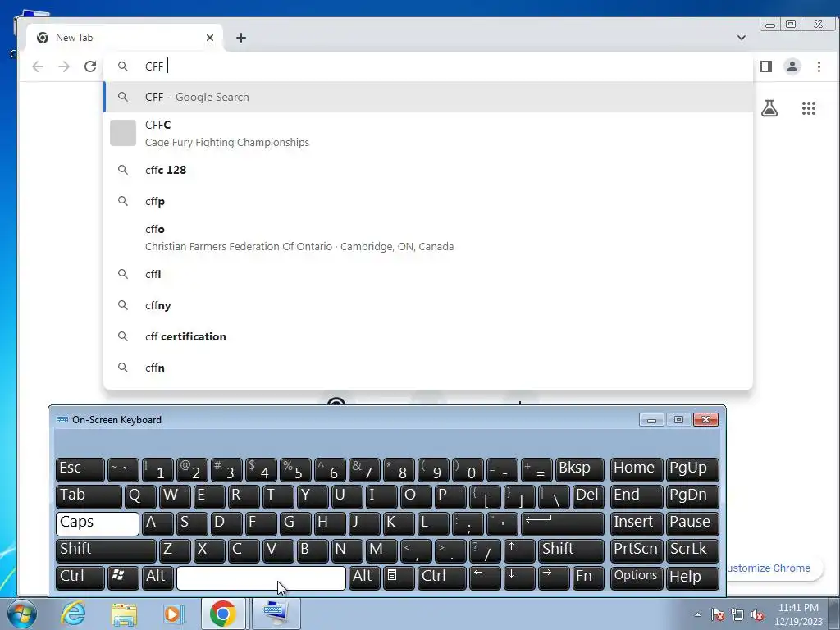Pick the 'cffny' suggestion

428,305
